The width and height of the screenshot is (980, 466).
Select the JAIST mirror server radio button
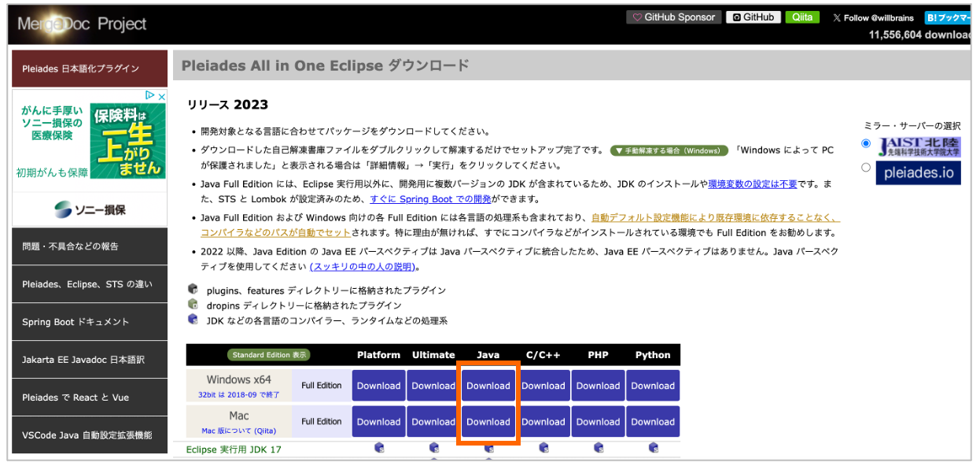[x=866, y=144]
